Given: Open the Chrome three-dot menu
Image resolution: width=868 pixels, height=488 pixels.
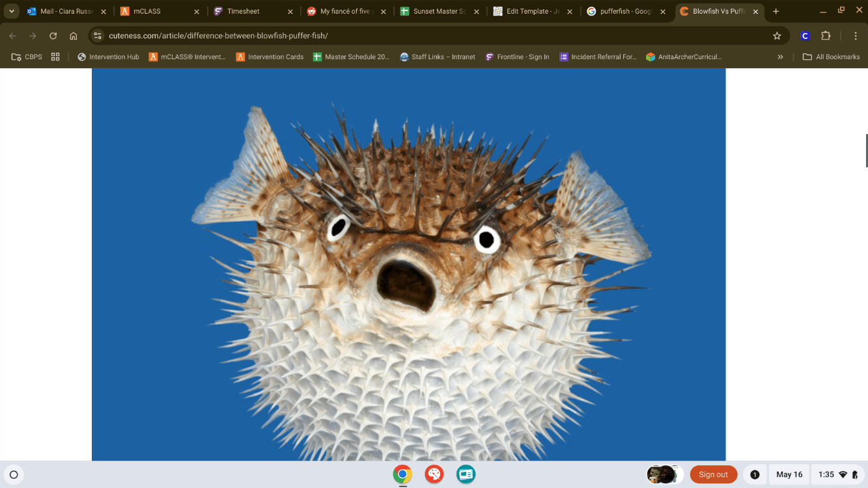Looking at the screenshot, I should [855, 36].
